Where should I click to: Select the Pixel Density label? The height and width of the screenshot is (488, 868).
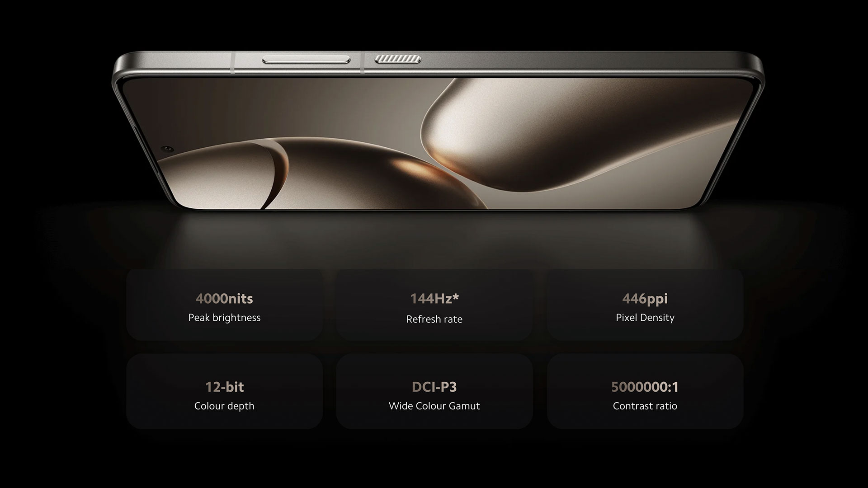click(645, 318)
